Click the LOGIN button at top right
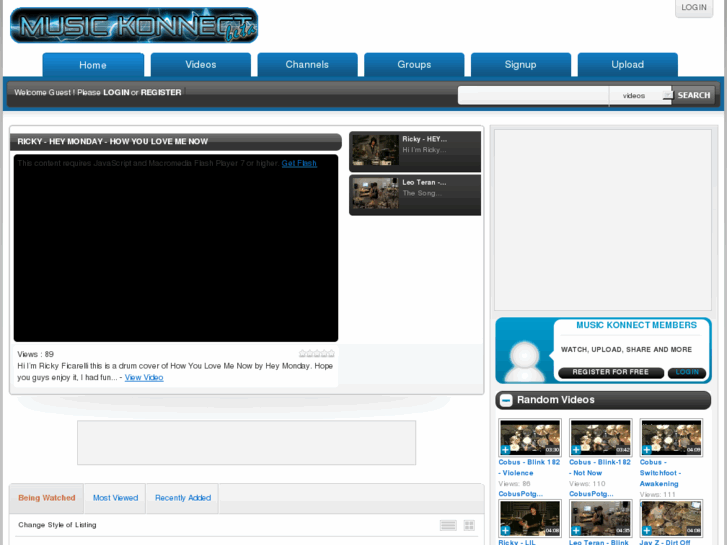The height and width of the screenshot is (545, 727). coord(694,8)
